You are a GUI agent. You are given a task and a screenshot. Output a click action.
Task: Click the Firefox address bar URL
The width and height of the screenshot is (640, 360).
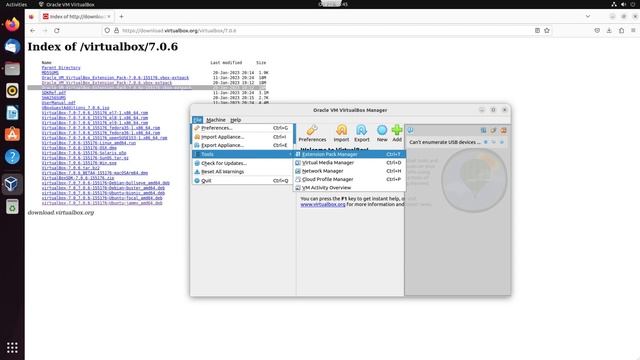click(179, 31)
